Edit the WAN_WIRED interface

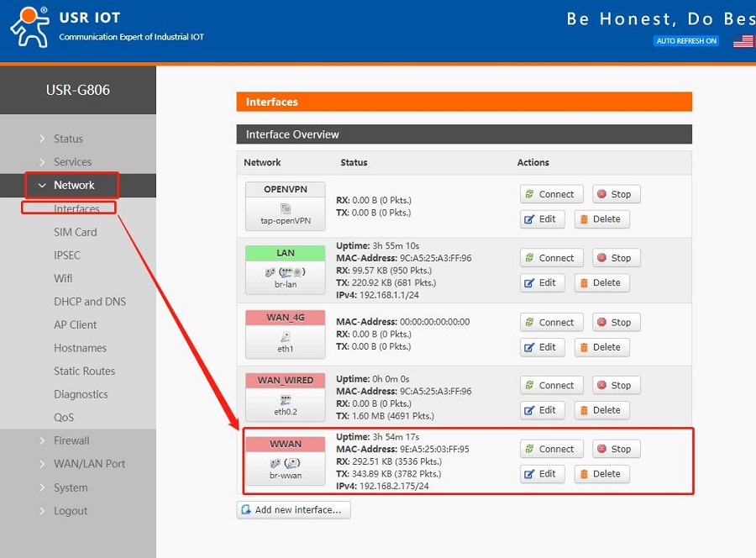pyautogui.click(x=543, y=410)
